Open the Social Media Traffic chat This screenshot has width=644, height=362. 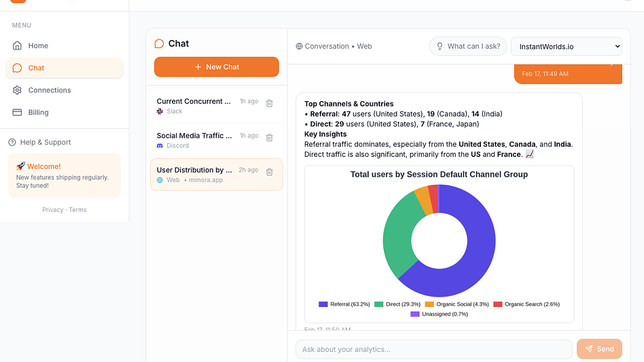coord(217,141)
